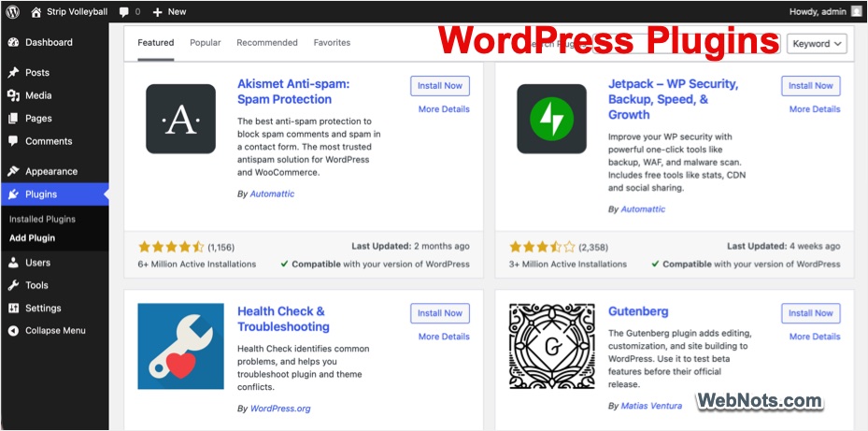This screenshot has width=868, height=431.
Task: Click the Appearance paintbrush icon
Action: point(13,171)
